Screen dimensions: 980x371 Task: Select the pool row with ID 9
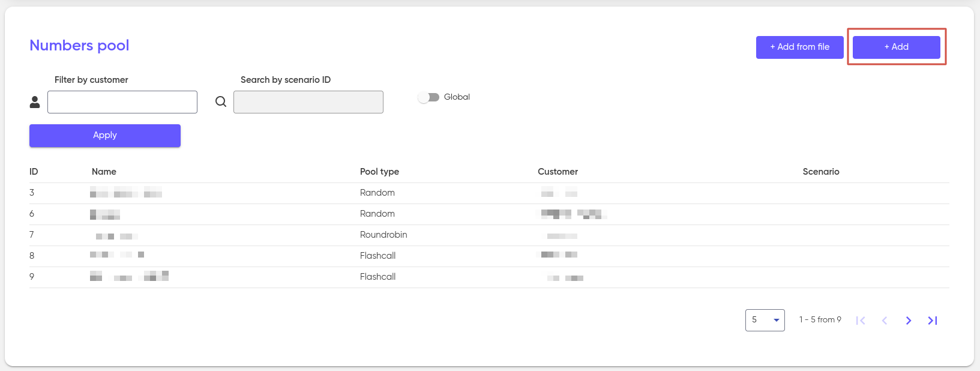tap(489, 277)
